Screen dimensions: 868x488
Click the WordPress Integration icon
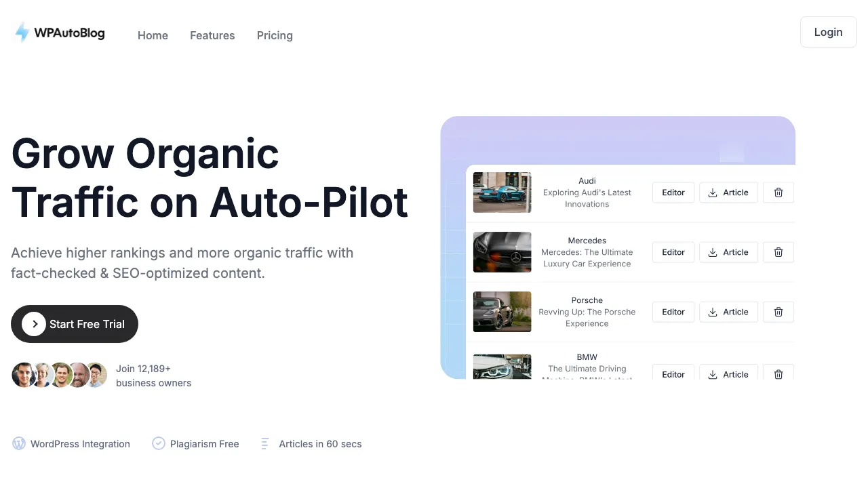click(x=20, y=443)
